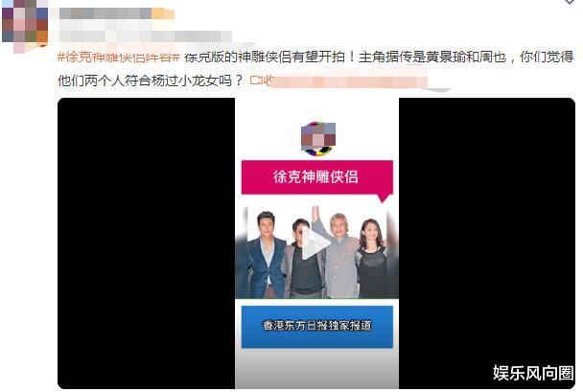View the poster's pixelated profile avatar
The height and width of the screenshot is (392, 583).
coord(25,25)
